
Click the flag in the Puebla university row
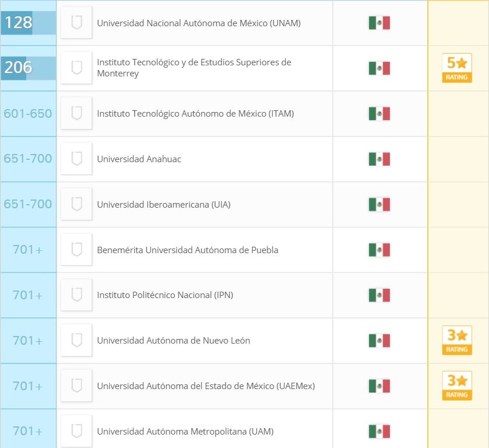(x=379, y=250)
